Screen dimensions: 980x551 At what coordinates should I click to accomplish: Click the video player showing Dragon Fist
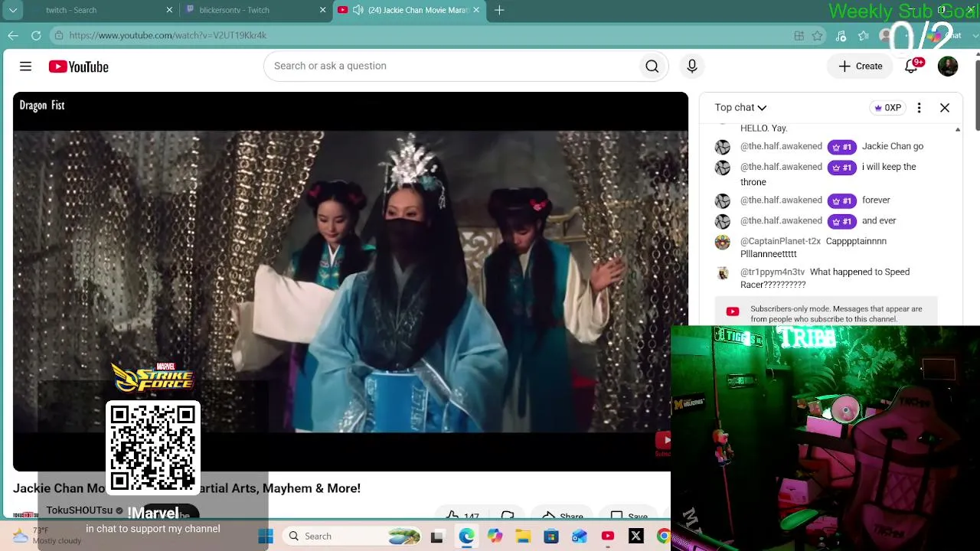[x=350, y=281]
